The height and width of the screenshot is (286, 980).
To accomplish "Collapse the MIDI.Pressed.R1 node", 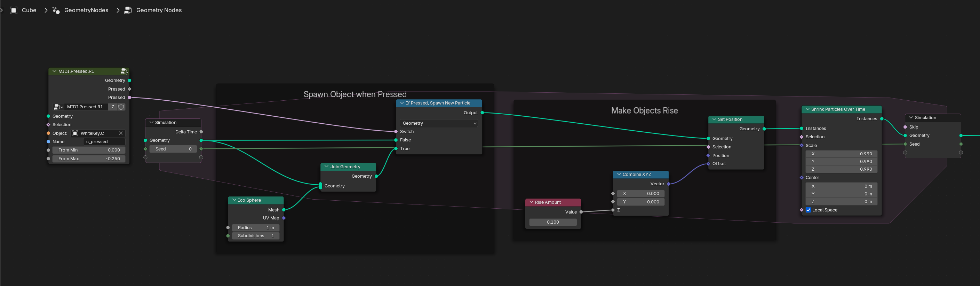I will [x=54, y=71].
